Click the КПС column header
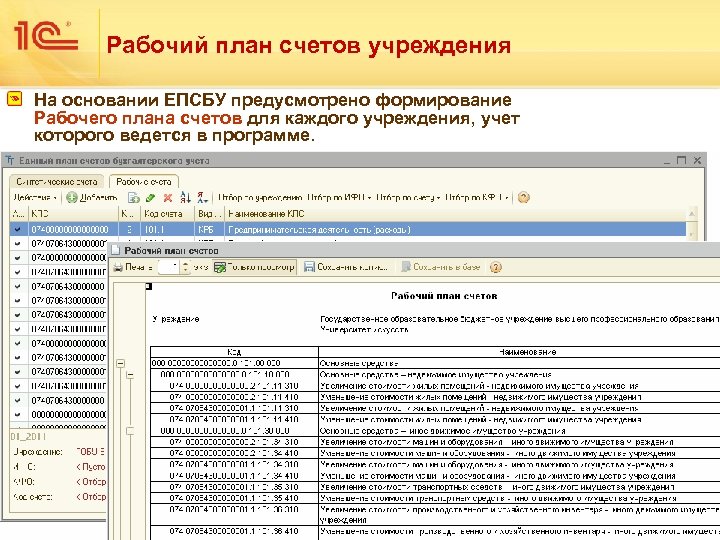The width and height of the screenshot is (720, 540). [x=73, y=214]
